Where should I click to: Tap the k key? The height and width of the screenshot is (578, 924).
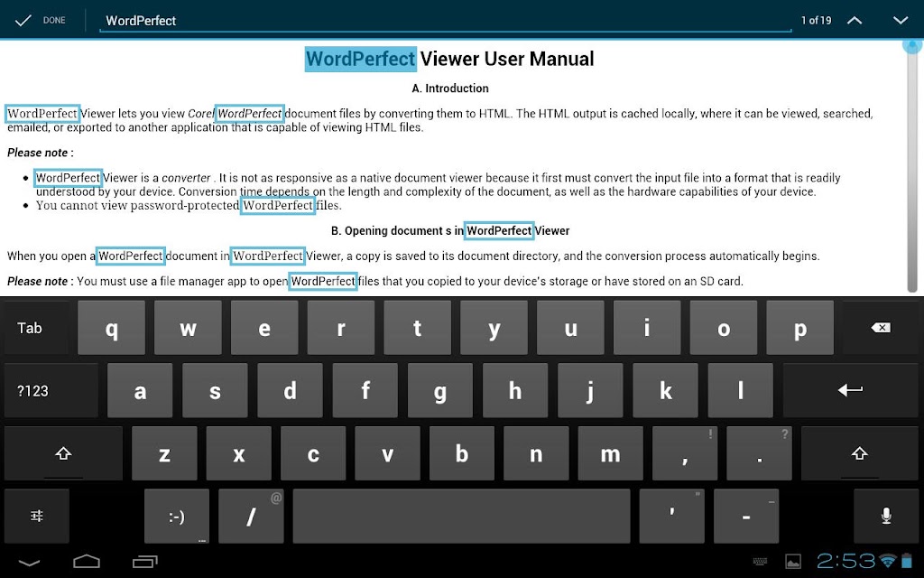pos(665,391)
